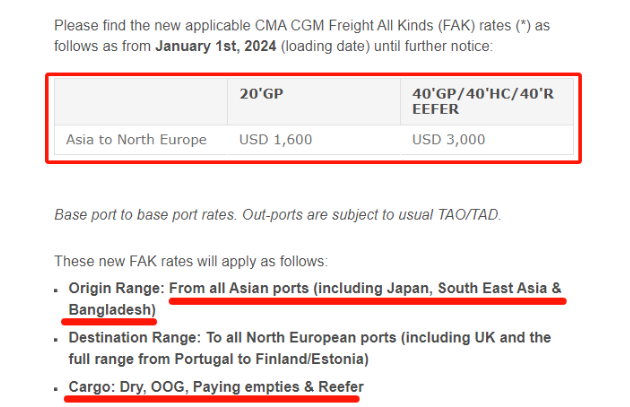The width and height of the screenshot is (630, 407).
Task: Click the CMA CGM Freight All Kinds text
Action: (x=344, y=26)
